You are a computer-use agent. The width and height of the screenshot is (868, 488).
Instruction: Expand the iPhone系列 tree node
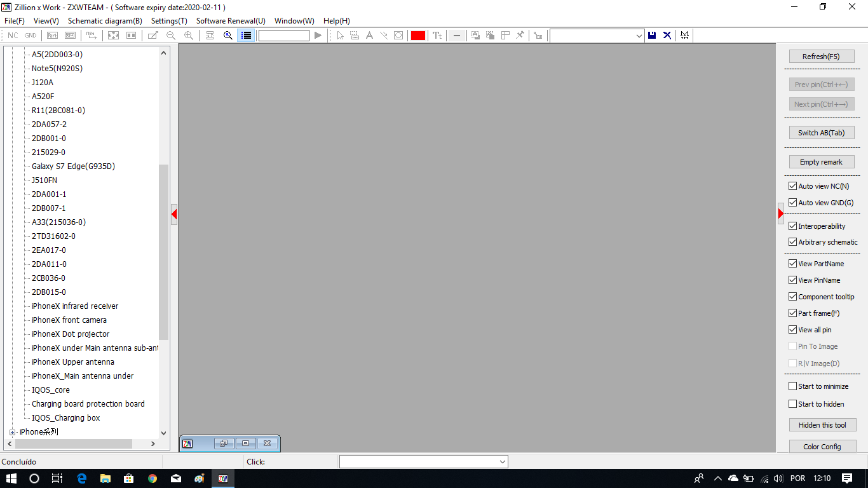12,432
